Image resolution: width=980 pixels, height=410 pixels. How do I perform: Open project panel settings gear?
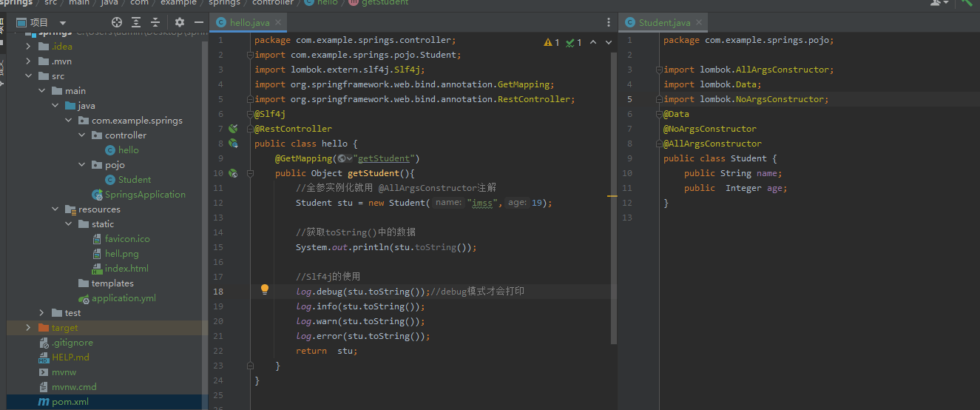tap(179, 22)
